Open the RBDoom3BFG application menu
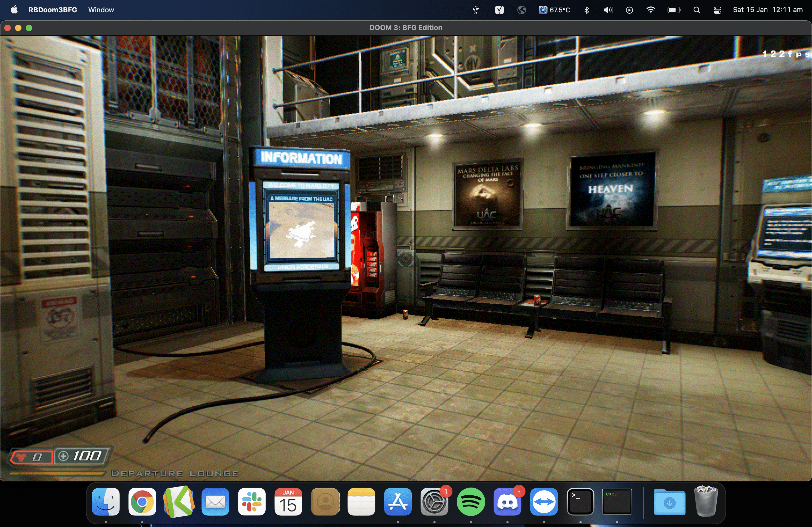The image size is (812, 527). pos(53,10)
